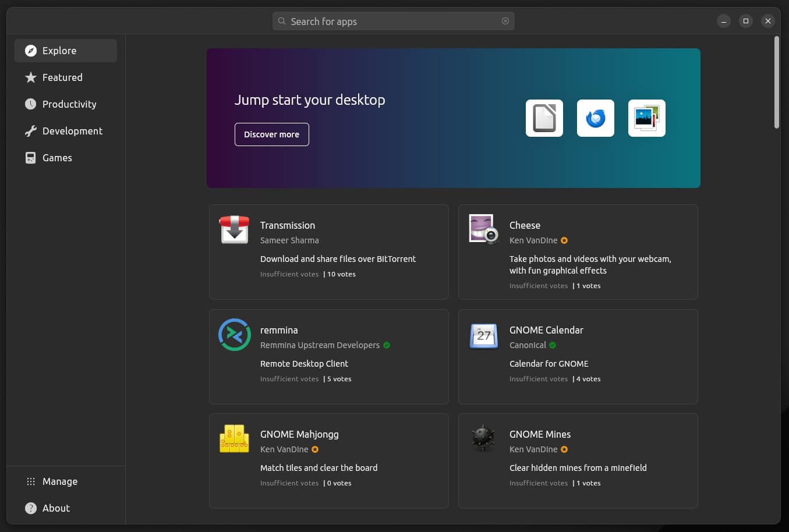789x532 pixels.
Task: Select the Cheese webcam app icon
Action: (x=483, y=229)
